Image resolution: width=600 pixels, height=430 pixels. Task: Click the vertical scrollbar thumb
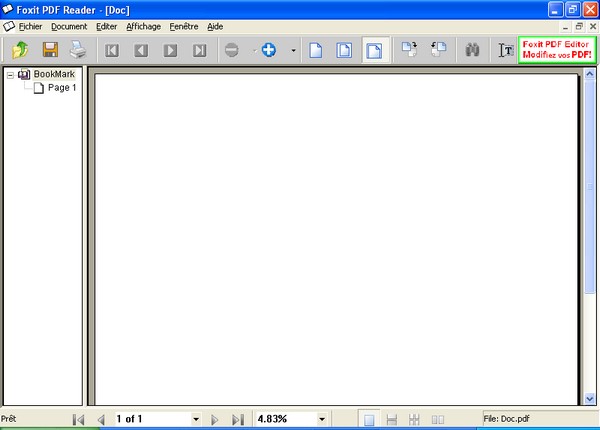click(590, 187)
